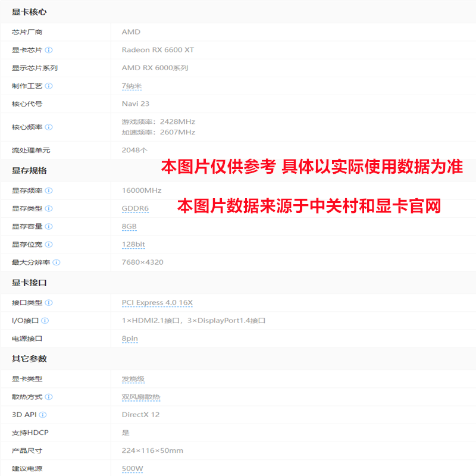Click info icon next to 3D API
This screenshot has width=476, height=476.
[43, 415]
